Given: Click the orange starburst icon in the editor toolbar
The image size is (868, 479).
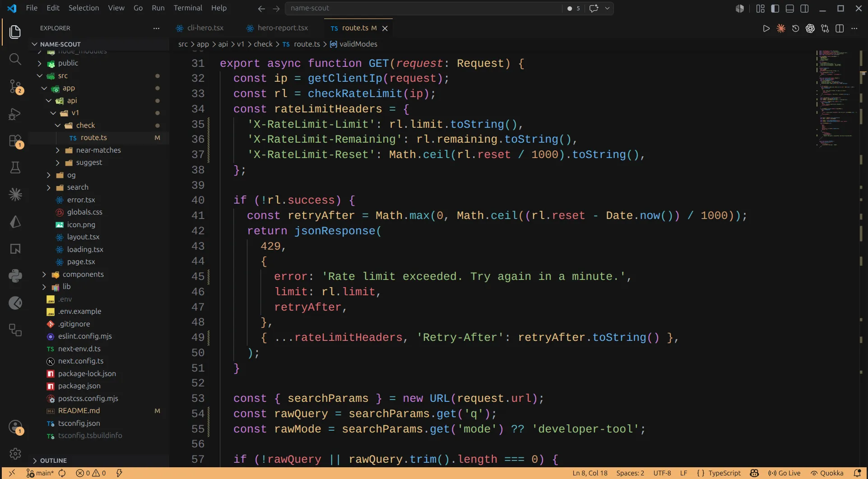Looking at the screenshot, I should [780, 28].
